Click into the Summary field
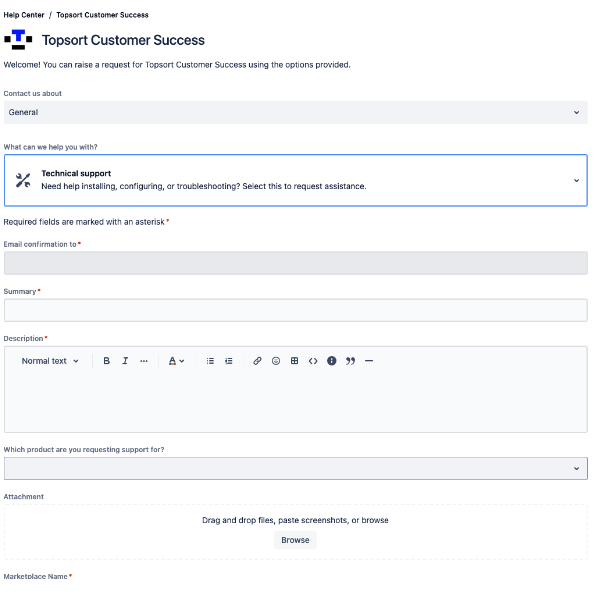Screen dimensions: 599x598 [296, 310]
